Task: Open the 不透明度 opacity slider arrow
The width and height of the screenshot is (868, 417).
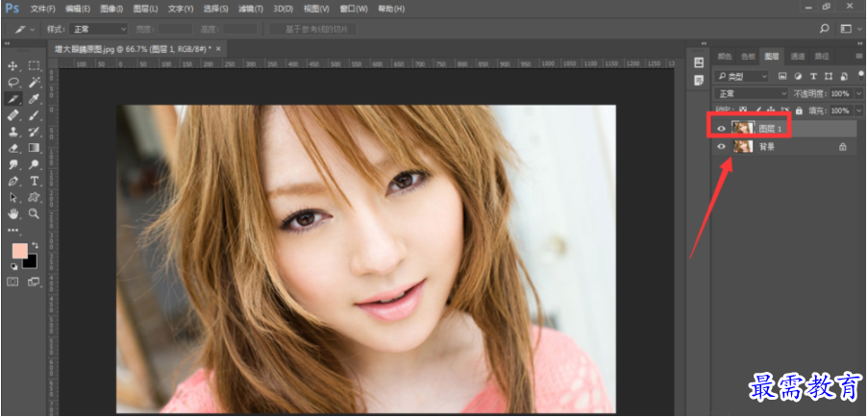Action: tap(859, 93)
